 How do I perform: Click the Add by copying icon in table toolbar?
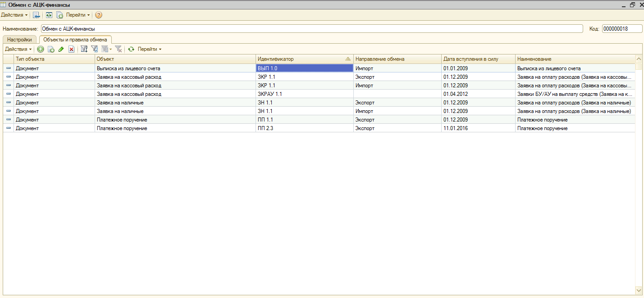pos(51,49)
